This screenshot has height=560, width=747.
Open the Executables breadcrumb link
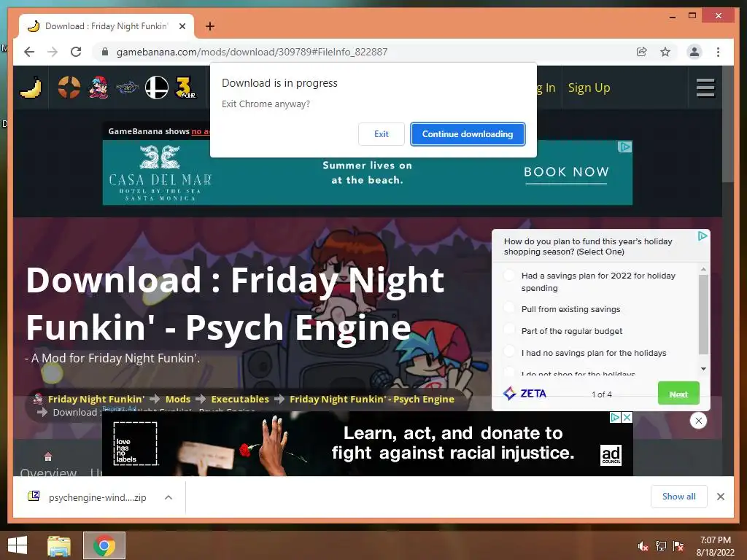pos(239,399)
